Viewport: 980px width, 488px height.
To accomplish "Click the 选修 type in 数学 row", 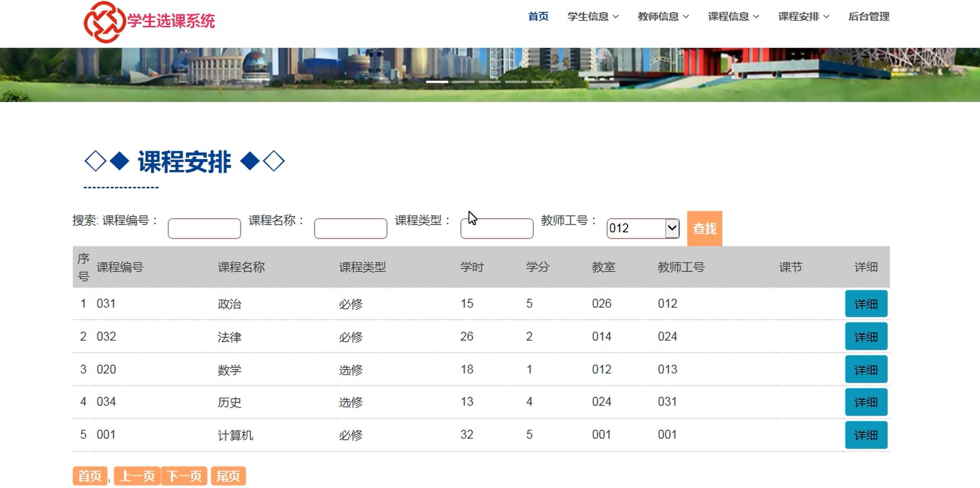I will click(351, 369).
